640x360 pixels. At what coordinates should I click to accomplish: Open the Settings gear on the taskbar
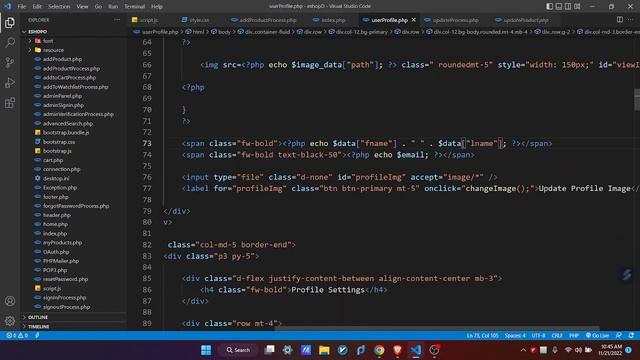pos(287,350)
